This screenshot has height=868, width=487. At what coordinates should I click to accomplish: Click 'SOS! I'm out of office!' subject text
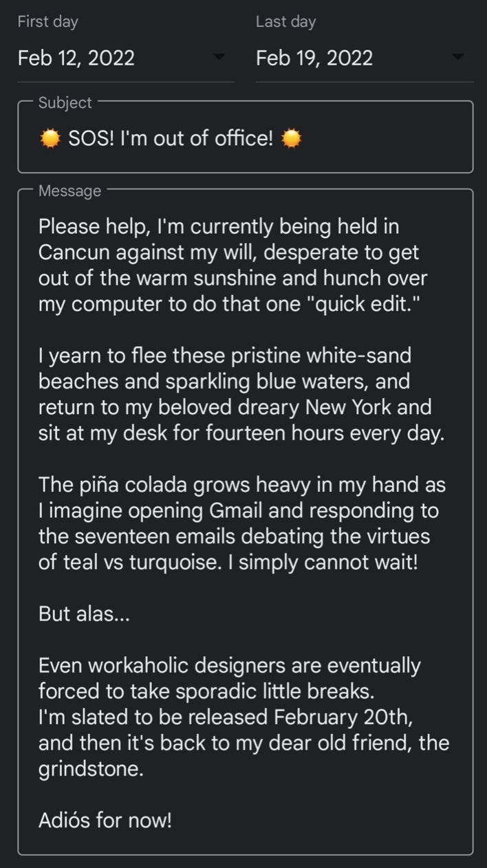171,139
